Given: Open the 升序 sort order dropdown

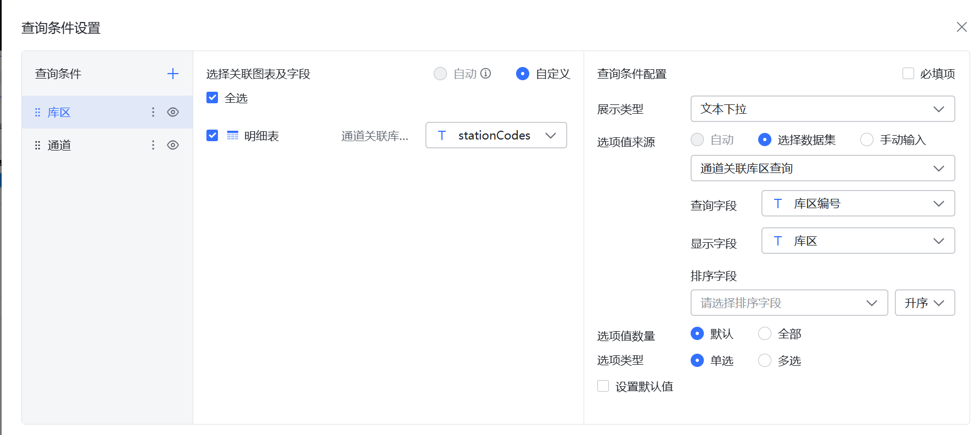Looking at the screenshot, I should [925, 303].
